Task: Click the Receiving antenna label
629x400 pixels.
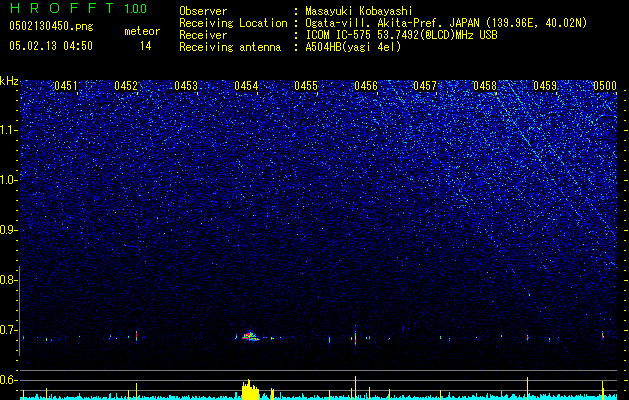Action: pyautogui.click(x=230, y=47)
